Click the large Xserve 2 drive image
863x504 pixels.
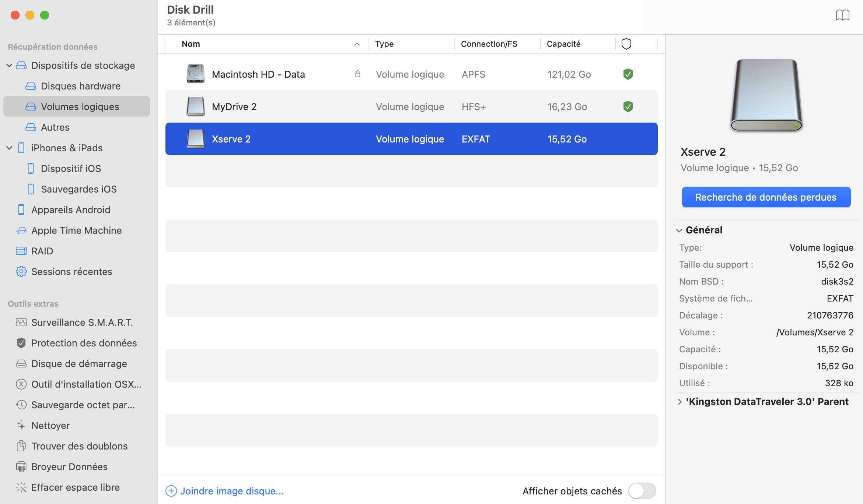coord(766,95)
